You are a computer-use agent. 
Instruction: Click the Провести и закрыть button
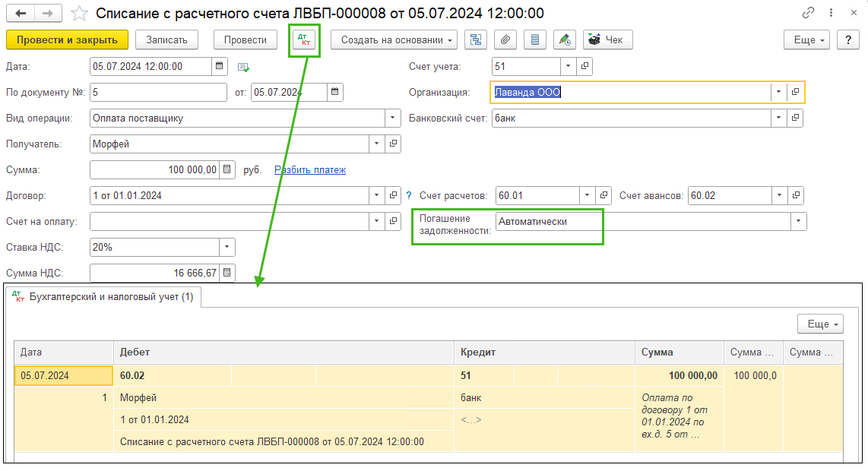(67, 40)
